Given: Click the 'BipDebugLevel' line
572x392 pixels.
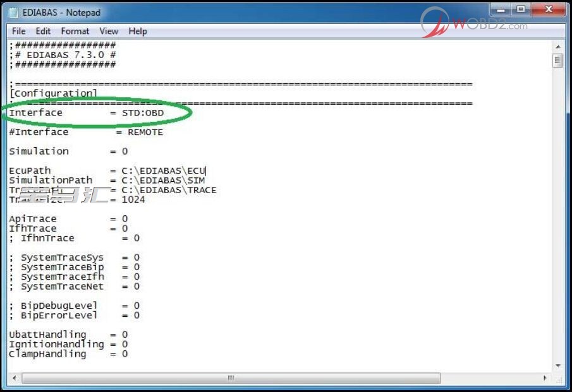Looking at the screenshot, I should (x=75, y=306).
